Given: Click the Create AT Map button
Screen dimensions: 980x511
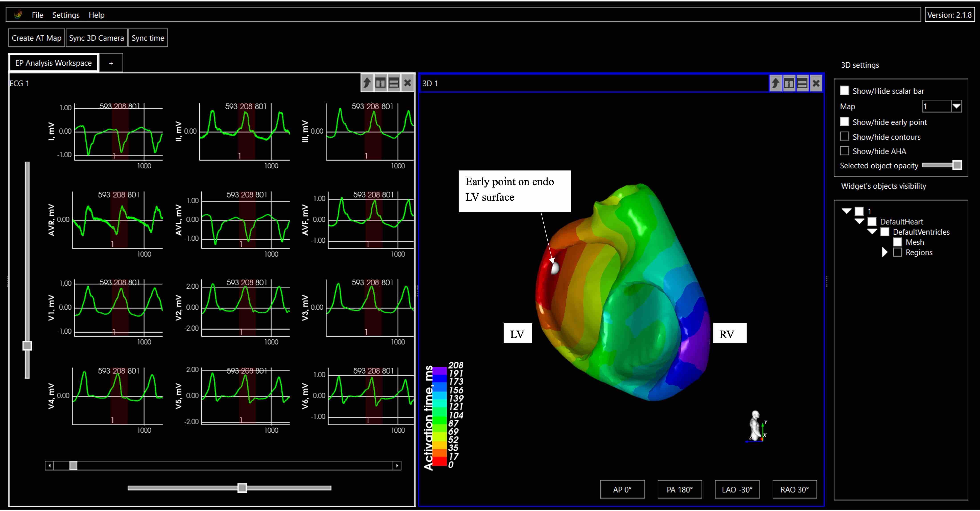Looking at the screenshot, I should click(x=37, y=38).
